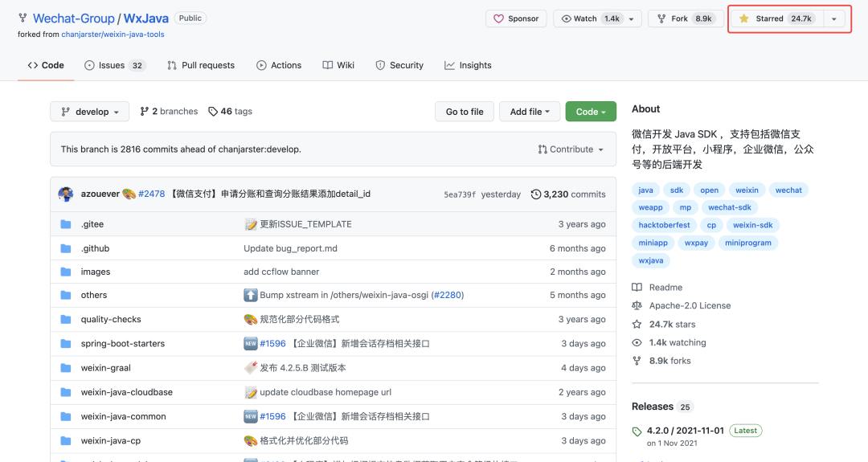The height and width of the screenshot is (462, 868).
Task: Open the add ccflow banner commit message
Action: click(281, 272)
